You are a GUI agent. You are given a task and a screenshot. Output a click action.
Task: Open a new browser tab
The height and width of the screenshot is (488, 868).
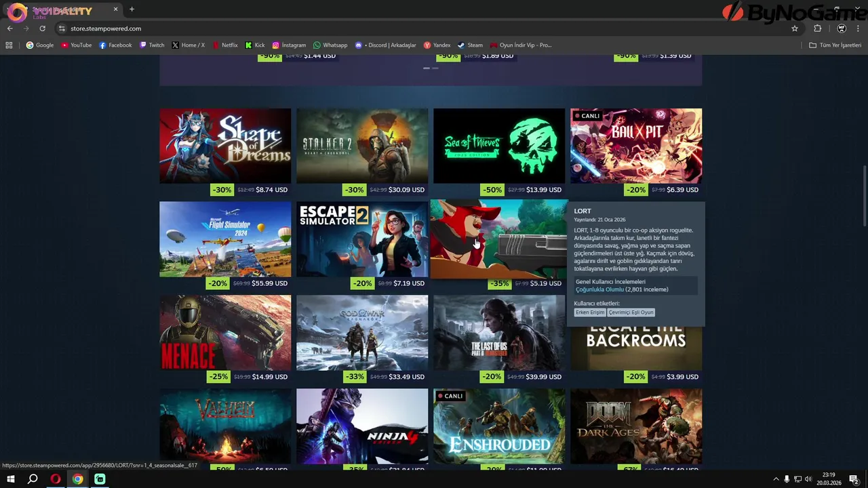(x=132, y=9)
